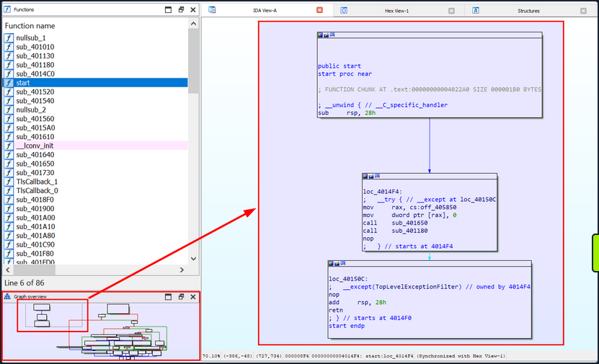The width and height of the screenshot is (599, 364).
Task: Click Functions list scroll right arrow
Action: (182, 270)
